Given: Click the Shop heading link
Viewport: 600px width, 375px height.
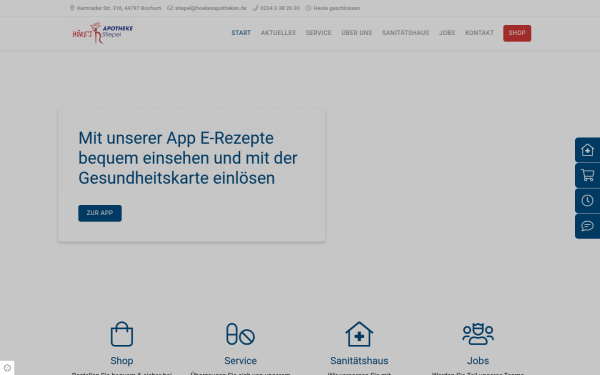Looking at the screenshot, I should coord(122,360).
